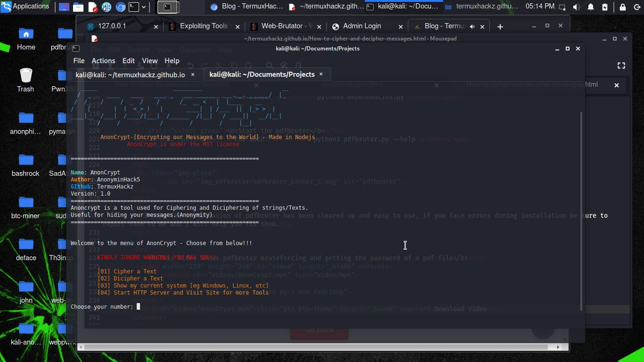Open the Home desktop folder
This screenshot has height=362, width=644.
26,39
